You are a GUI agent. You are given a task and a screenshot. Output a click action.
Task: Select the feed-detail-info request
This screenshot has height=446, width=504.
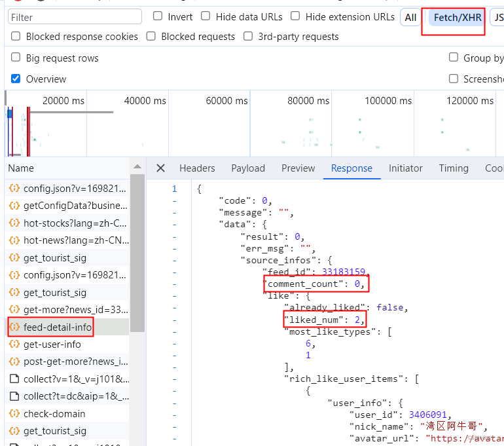pos(67,327)
